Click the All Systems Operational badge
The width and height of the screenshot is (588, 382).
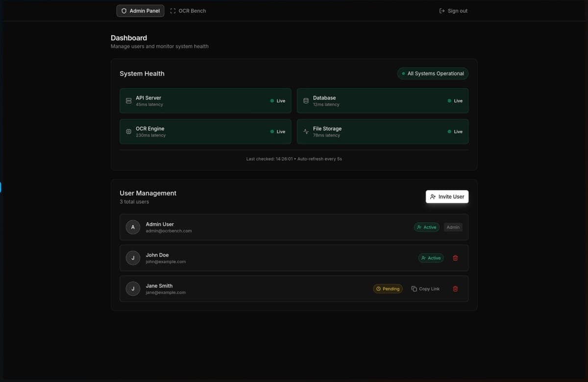(433, 73)
